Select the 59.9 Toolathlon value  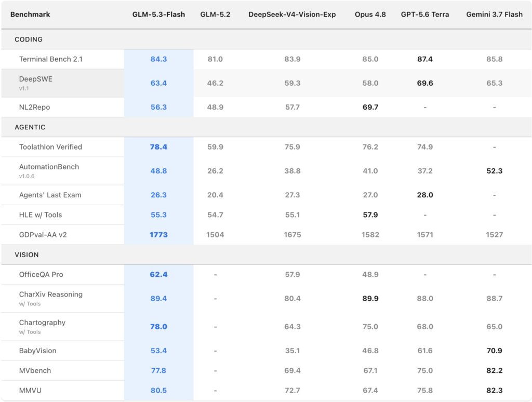coord(215,147)
